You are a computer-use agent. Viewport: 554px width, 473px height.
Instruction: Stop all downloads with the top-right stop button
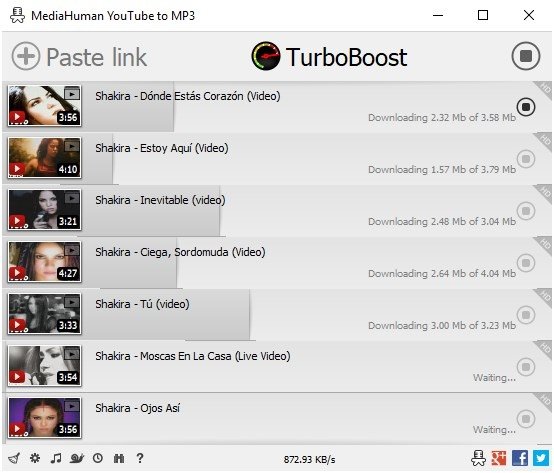(x=526, y=56)
